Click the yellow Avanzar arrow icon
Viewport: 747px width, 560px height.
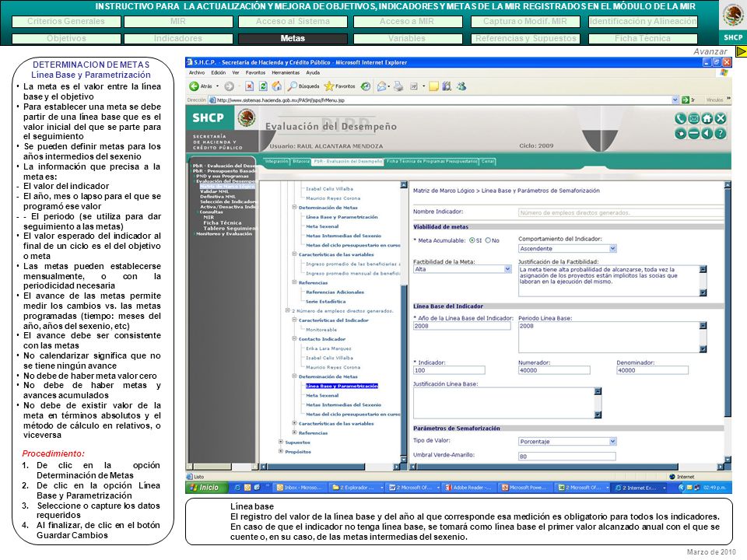[742, 51]
